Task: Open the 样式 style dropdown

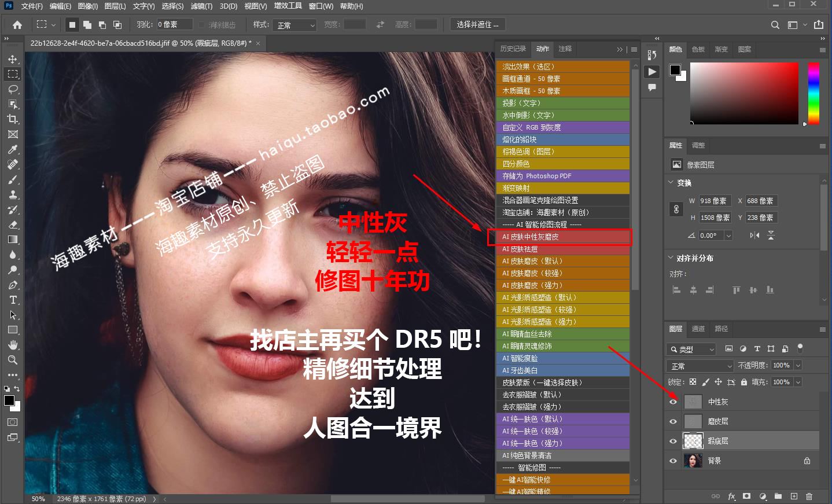Action: 296,25
